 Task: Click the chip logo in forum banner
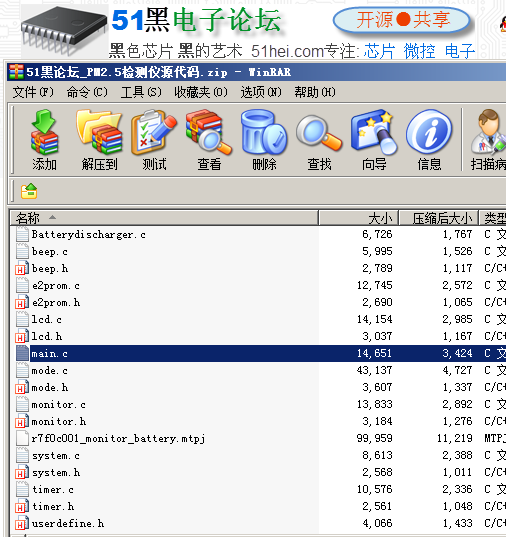coord(64,30)
